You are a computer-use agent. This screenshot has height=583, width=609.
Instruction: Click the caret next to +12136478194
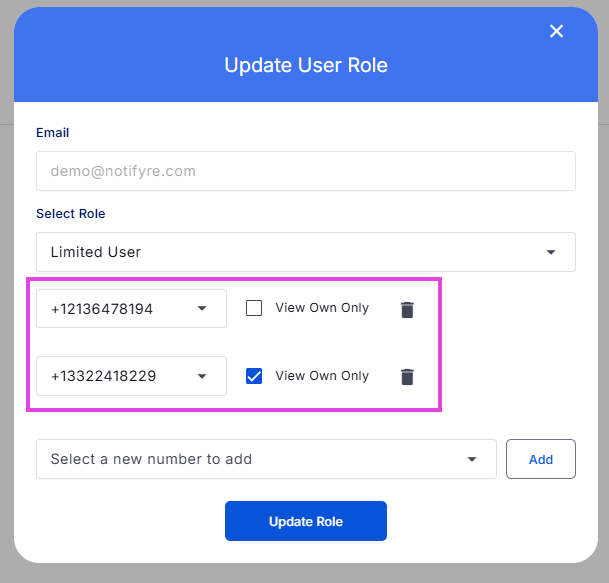pyautogui.click(x=202, y=308)
